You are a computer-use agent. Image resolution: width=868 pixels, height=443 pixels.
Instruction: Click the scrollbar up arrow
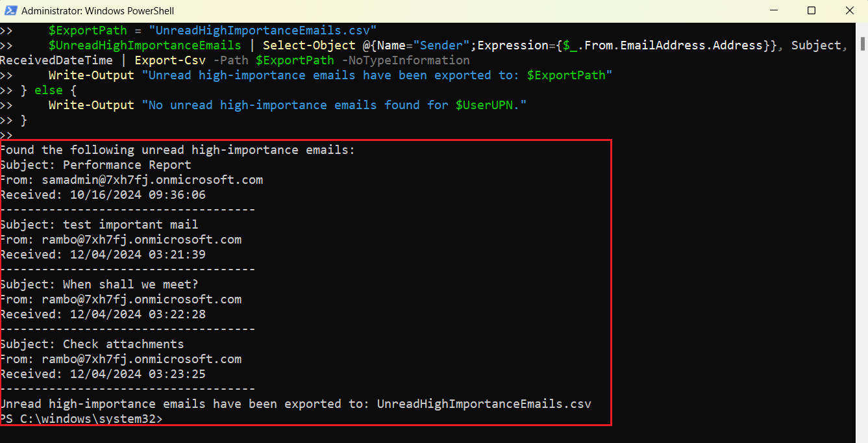[862, 28]
